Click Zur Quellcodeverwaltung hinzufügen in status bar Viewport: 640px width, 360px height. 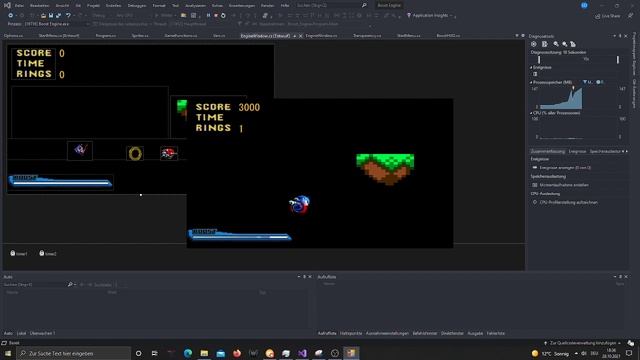click(582, 343)
